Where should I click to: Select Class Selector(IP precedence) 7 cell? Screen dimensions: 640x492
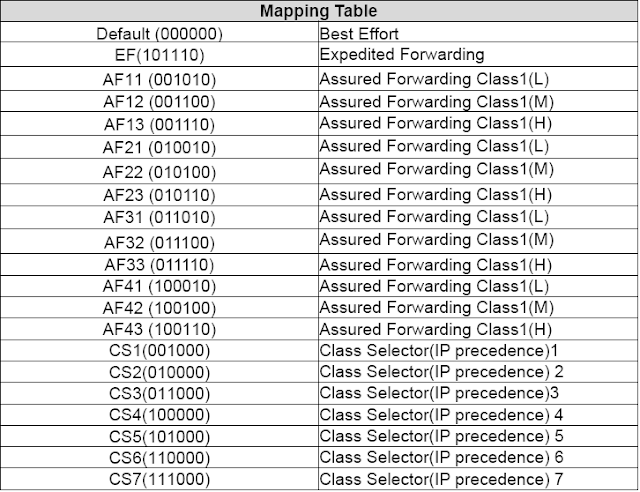pos(478,479)
